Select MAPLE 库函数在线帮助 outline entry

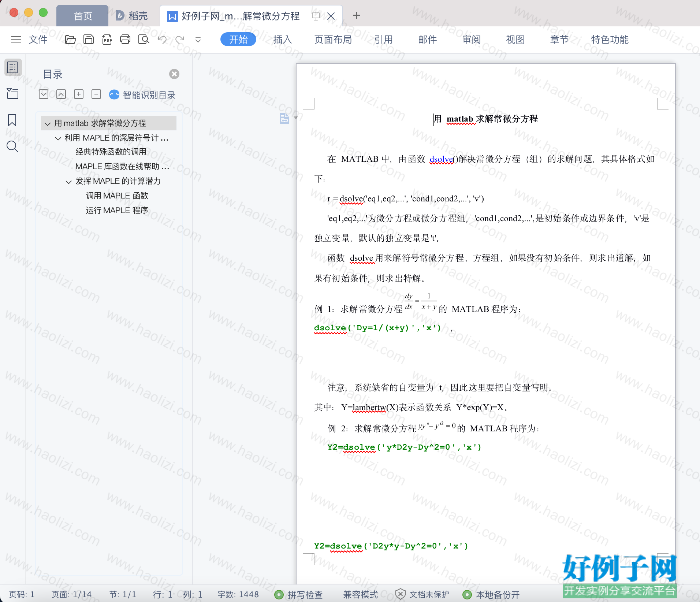[122, 167]
